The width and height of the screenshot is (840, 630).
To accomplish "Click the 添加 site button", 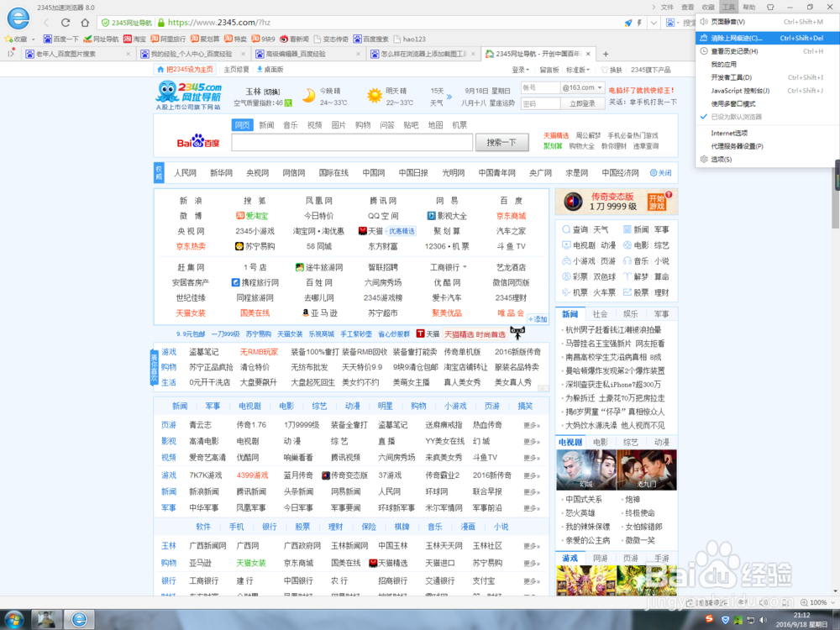I will tap(538, 319).
